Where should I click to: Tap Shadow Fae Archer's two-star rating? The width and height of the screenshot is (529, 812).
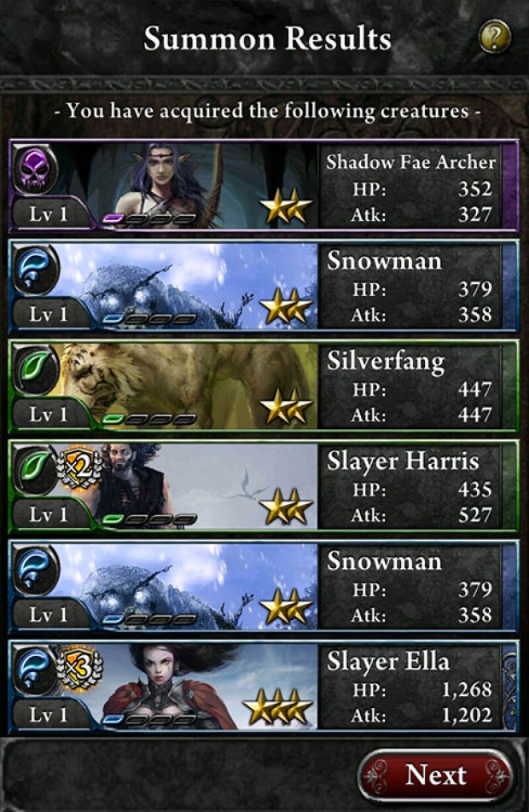pyautogui.click(x=286, y=206)
